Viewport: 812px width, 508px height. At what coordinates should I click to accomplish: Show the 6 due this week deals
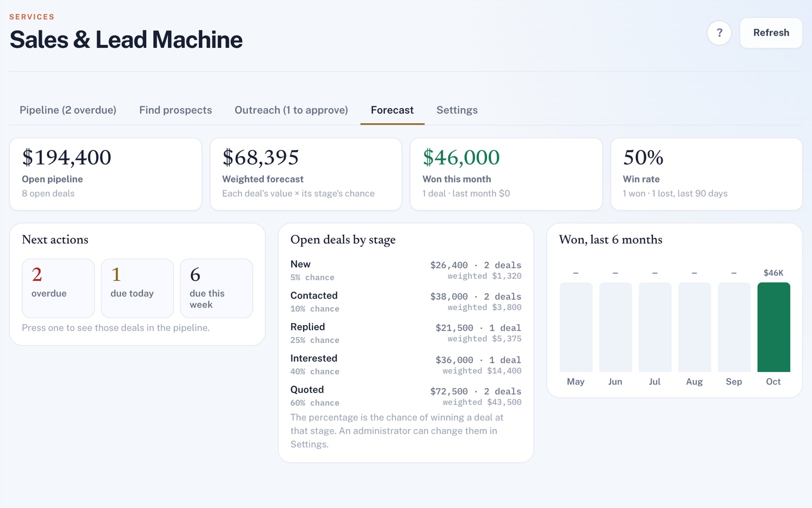click(x=216, y=288)
